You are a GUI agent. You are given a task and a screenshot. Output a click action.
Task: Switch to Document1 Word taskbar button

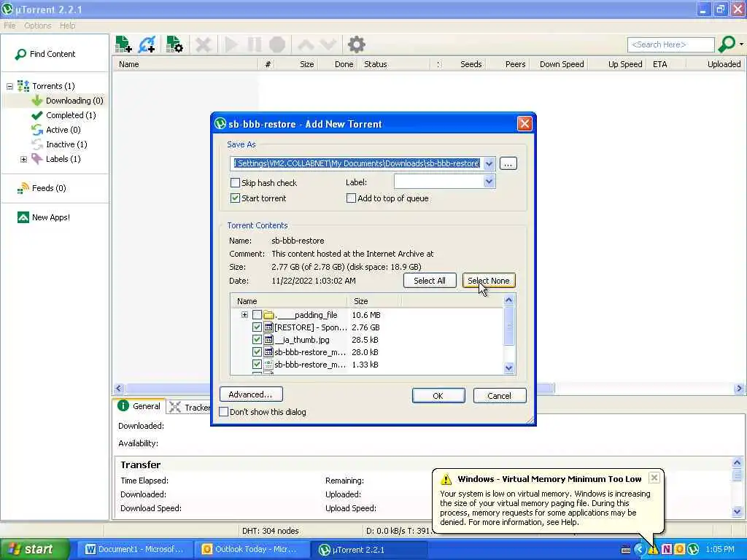(134, 550)
